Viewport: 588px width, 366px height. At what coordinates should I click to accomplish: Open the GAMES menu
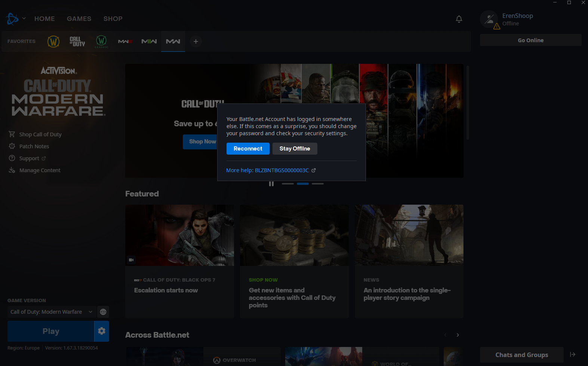coord(79,19)
